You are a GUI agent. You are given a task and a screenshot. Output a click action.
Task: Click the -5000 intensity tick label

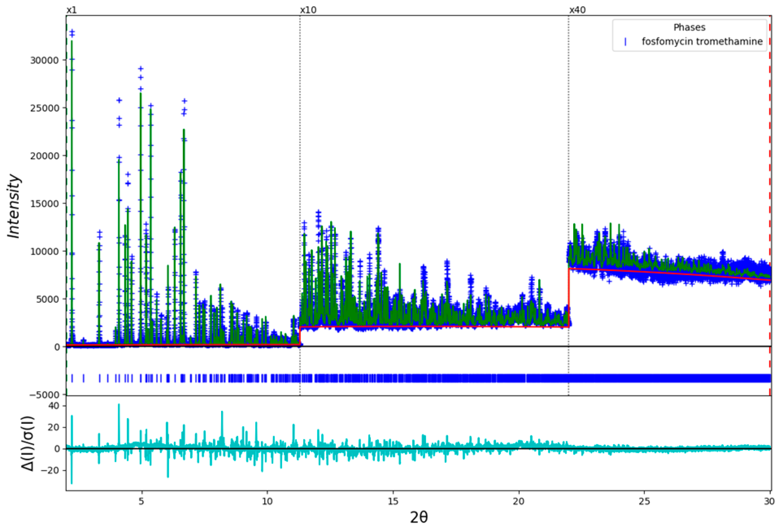coord(45,394)
